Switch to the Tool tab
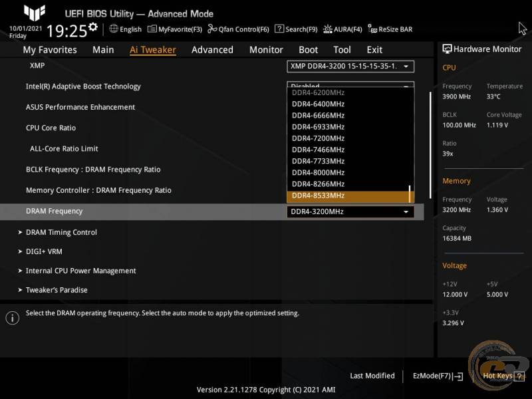 click(342, 50)
